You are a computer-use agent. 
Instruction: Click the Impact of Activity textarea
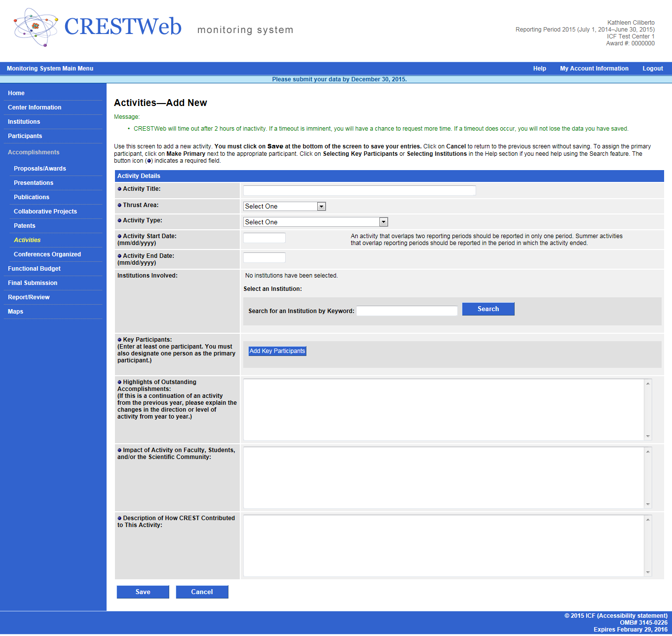[x=444, y=478]
